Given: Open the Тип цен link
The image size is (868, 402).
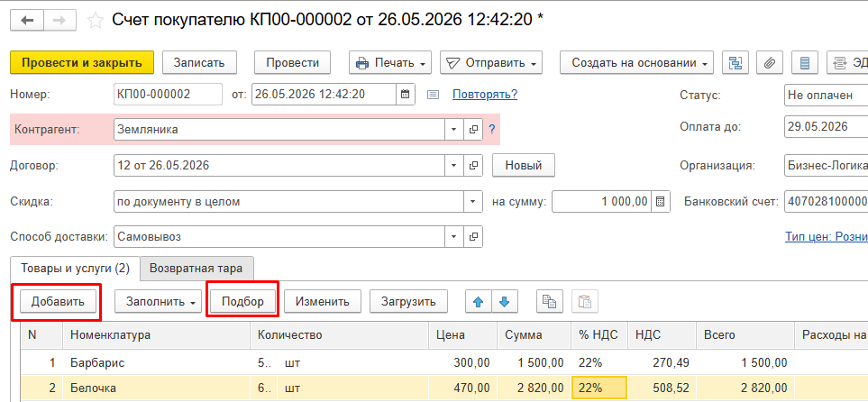Looking at the screenshot, I should [x=826, y=237].
